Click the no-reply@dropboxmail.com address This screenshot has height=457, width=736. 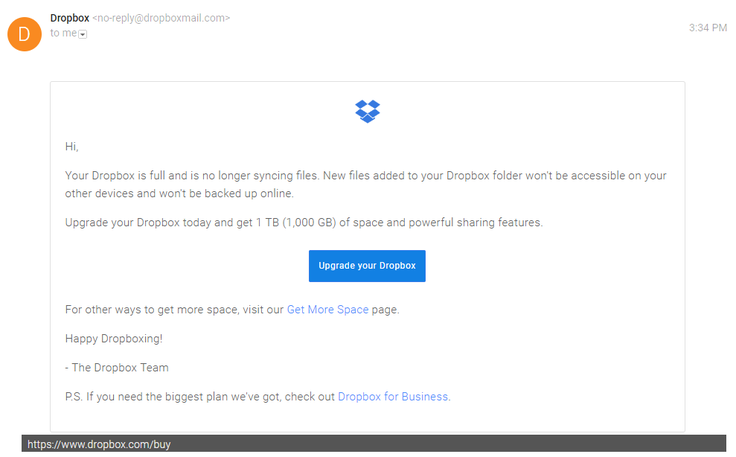tap(161, 18)
